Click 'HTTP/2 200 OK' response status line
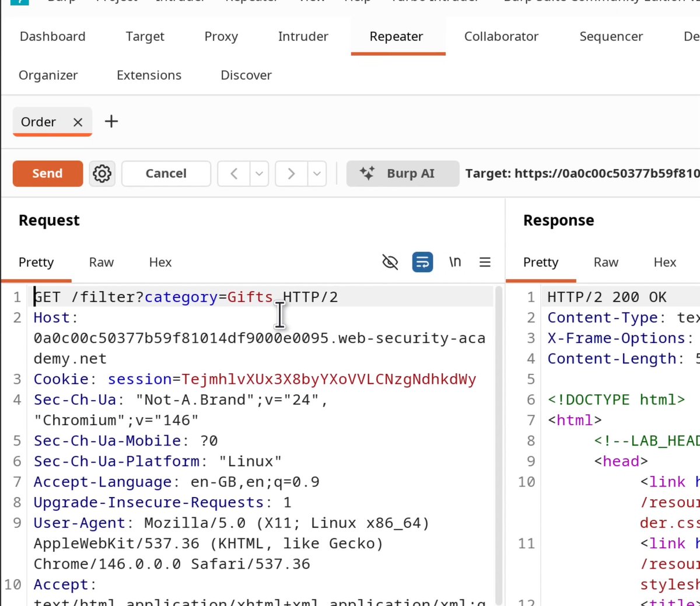Screen dimensions: 700x606 (x=607, y=297)
